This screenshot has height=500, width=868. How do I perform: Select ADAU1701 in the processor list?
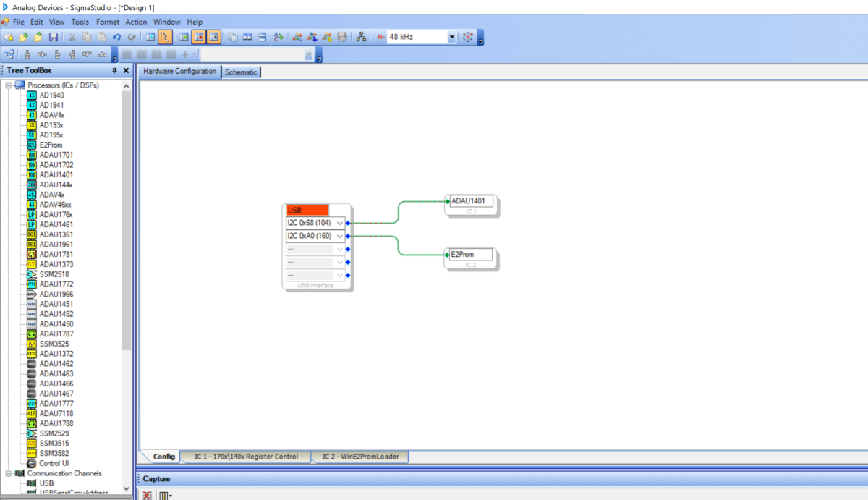pos(56,155)
